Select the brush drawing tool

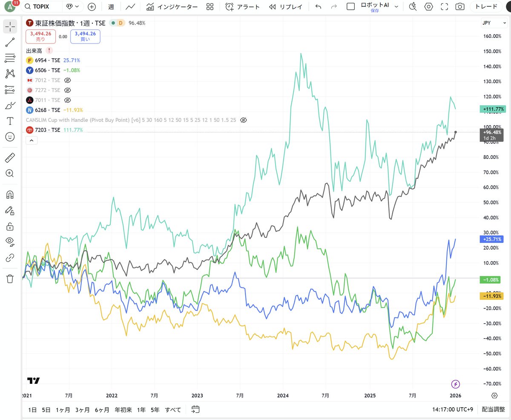(x=10, y=105)
